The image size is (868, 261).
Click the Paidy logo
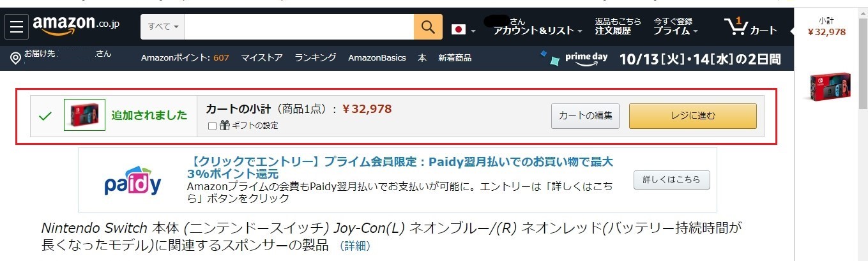click(x=133, y=181)
